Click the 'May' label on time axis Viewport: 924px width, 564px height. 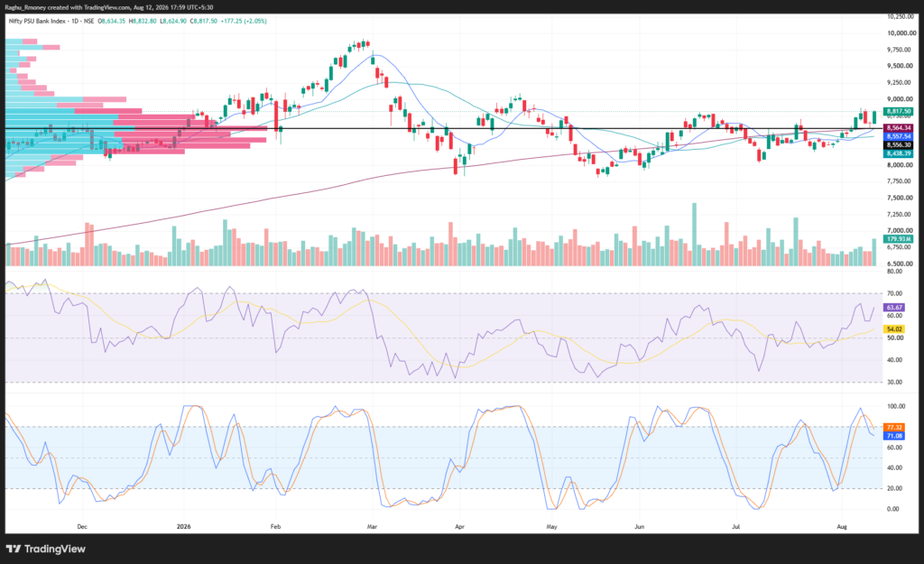(551, 526)
